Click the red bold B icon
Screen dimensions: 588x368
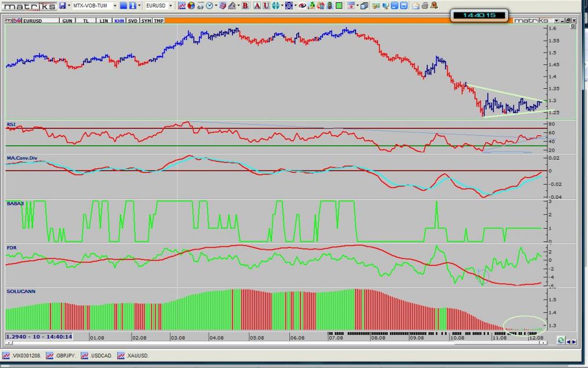pos(245,5)
